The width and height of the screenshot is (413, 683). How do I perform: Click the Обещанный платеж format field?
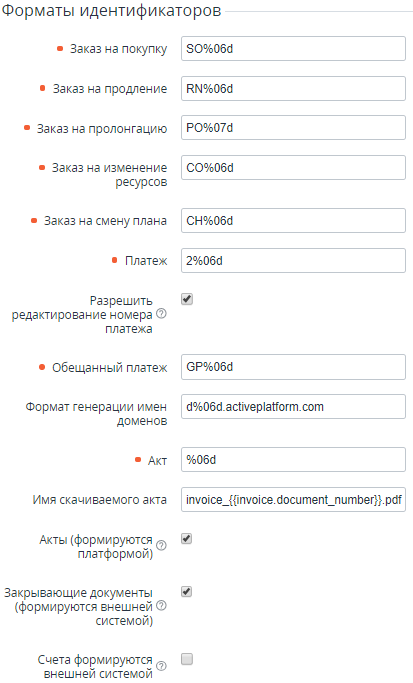[x=293, y=367]
